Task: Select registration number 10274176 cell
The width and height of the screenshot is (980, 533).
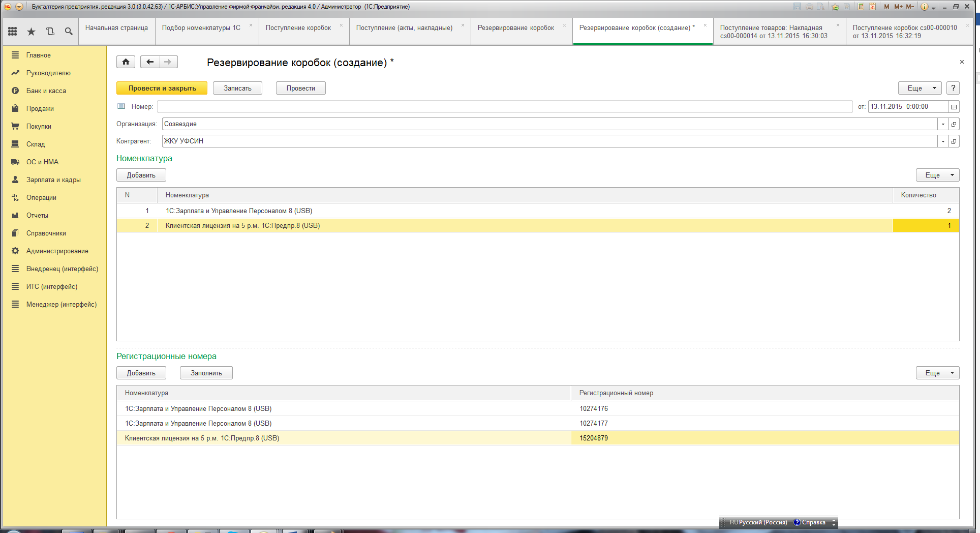Action: point(765,408)
